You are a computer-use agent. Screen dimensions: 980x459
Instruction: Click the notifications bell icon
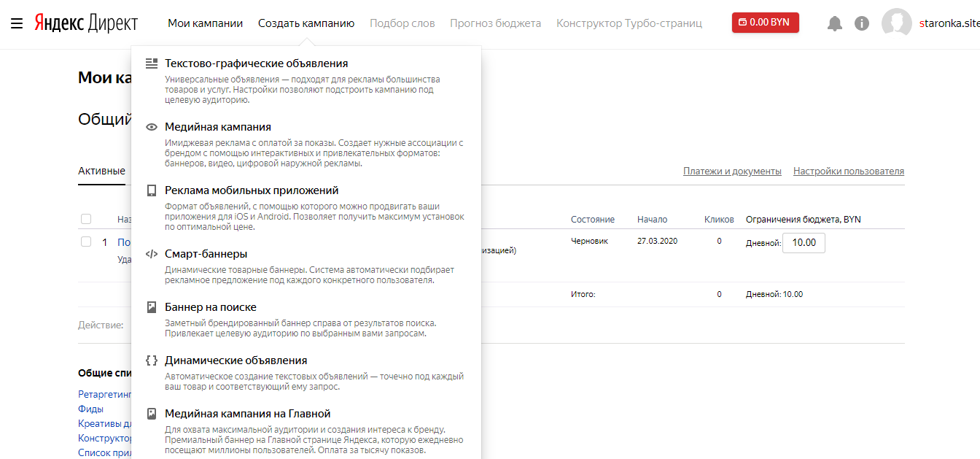click(x=835, y=23)
